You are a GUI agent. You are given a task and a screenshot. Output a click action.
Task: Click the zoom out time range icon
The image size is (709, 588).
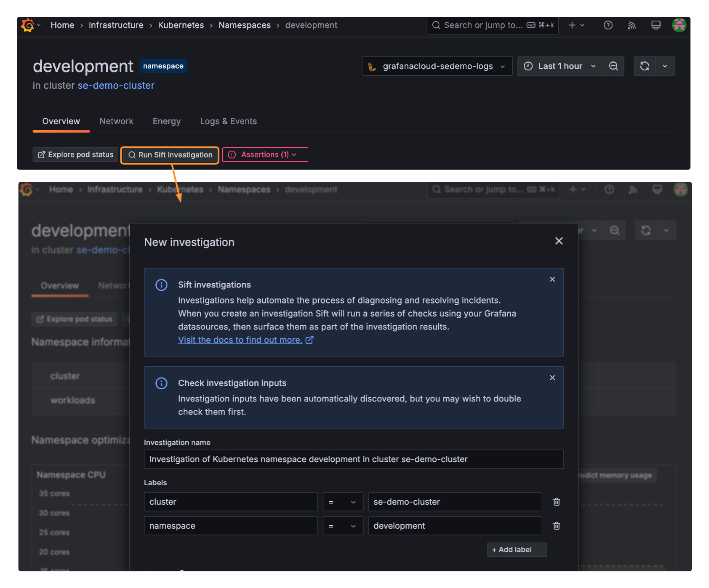pos(613,66)
